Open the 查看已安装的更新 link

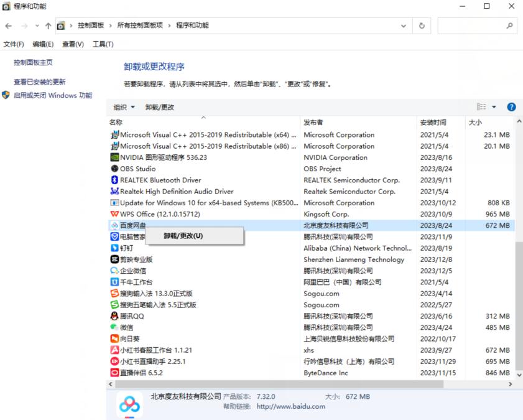tap(40, 82)
